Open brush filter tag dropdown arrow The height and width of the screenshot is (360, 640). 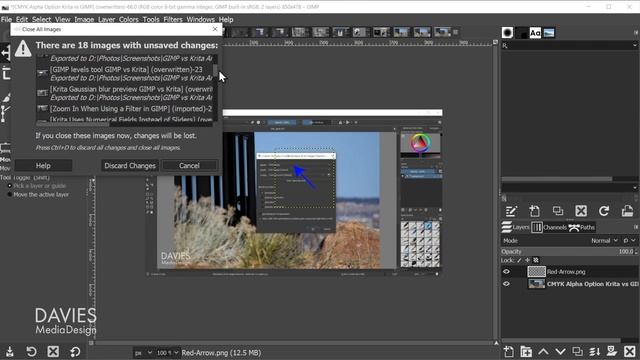click(x=635, y=45)
